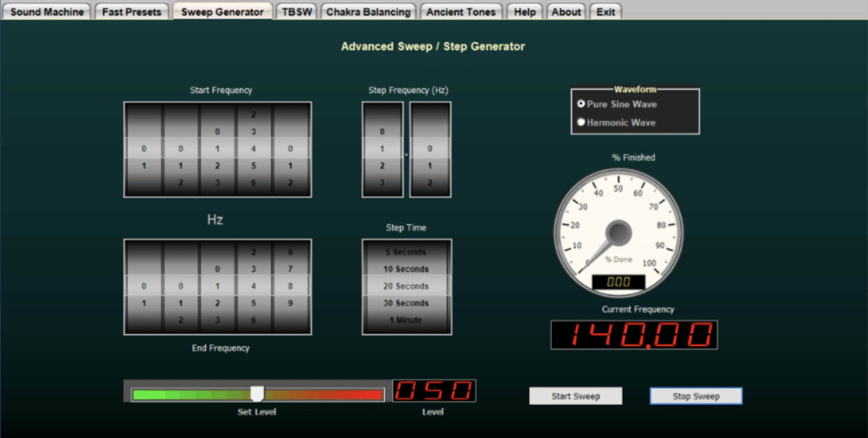The width and height of the screenshot is (868, 438).
Task: Open the TBSW tab
Action: (297, 11)
